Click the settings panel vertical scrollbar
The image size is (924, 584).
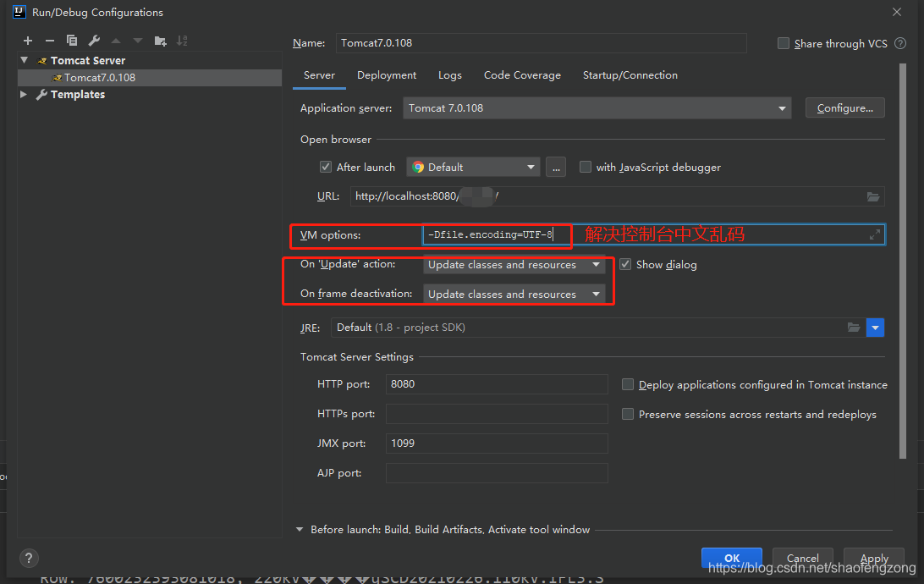pyautogui.click(x=903, y=261)
